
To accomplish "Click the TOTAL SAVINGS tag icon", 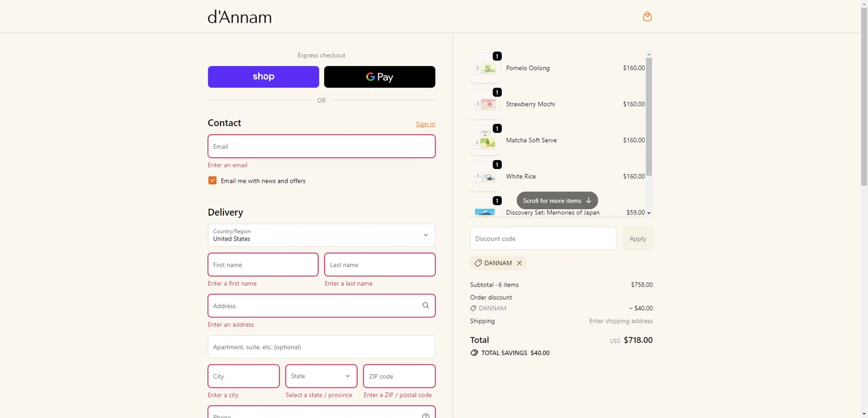I will click(474, 353).
